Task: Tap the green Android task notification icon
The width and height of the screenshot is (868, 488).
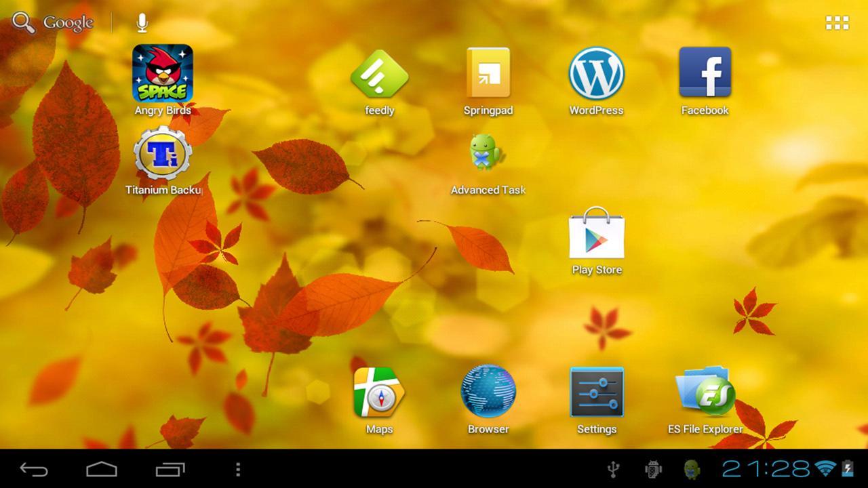Action: coord(692,469)
